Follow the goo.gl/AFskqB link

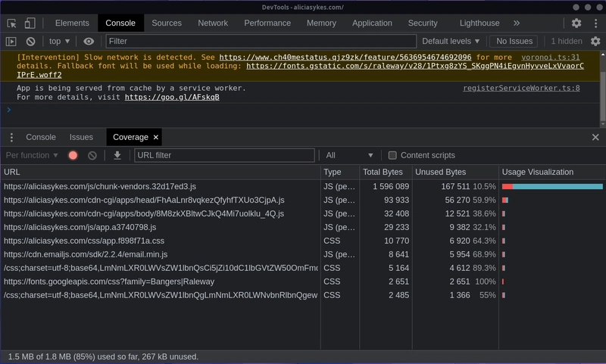point(172,97)
